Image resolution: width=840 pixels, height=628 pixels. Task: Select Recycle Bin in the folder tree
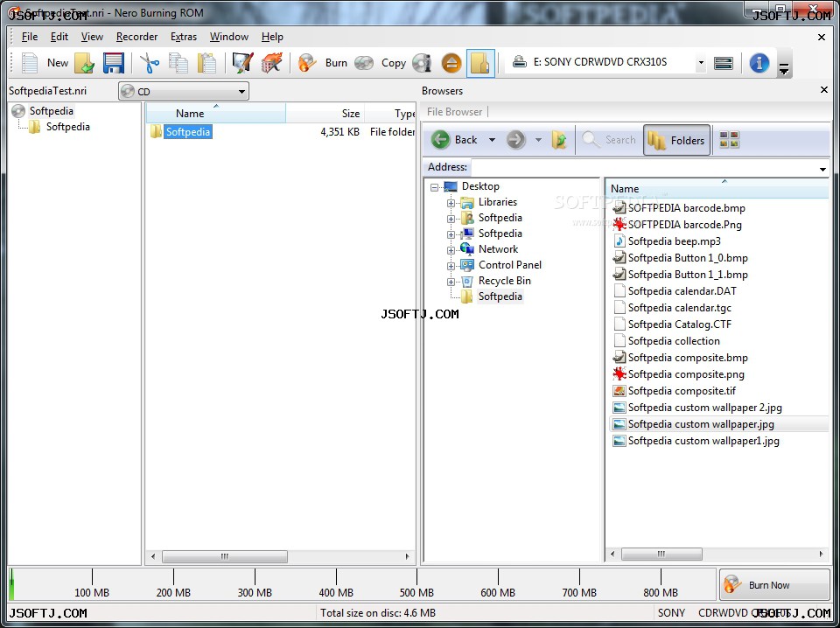pyautogui.click(x=505, y=281)
